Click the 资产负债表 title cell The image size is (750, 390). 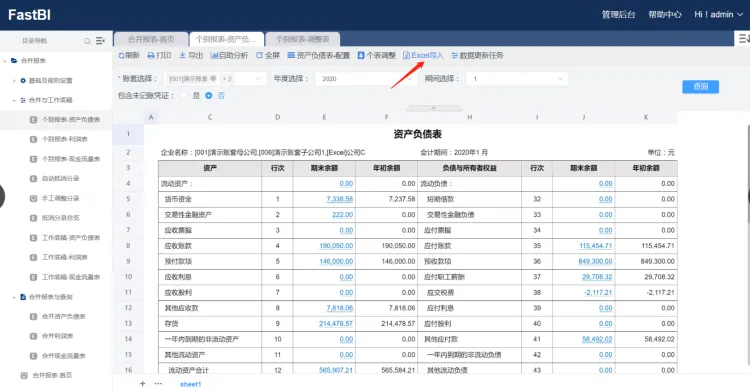coord(418,134)
